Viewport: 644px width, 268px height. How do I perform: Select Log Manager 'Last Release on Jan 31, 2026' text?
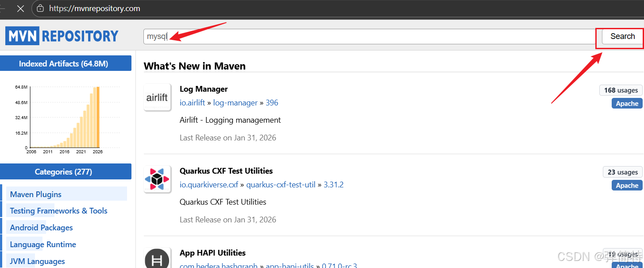(x=228, y=138)
